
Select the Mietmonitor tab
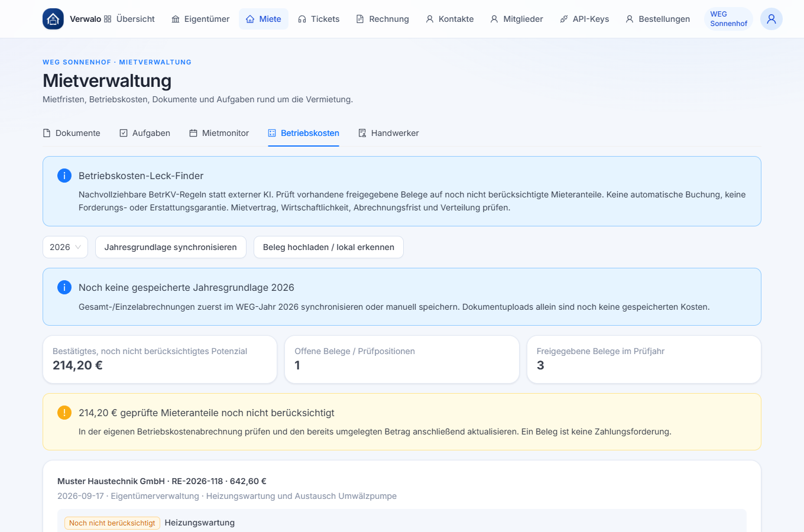(x=219, y=133)
